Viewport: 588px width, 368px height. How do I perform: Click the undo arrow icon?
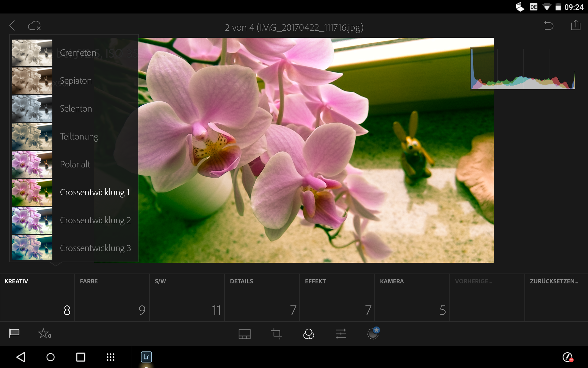(x=548, y=26)
